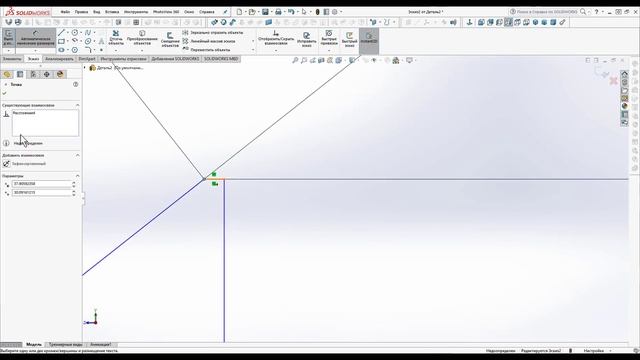640x360 pixels.
Task: Open the Инструменты menu
Action: (136, 12)
